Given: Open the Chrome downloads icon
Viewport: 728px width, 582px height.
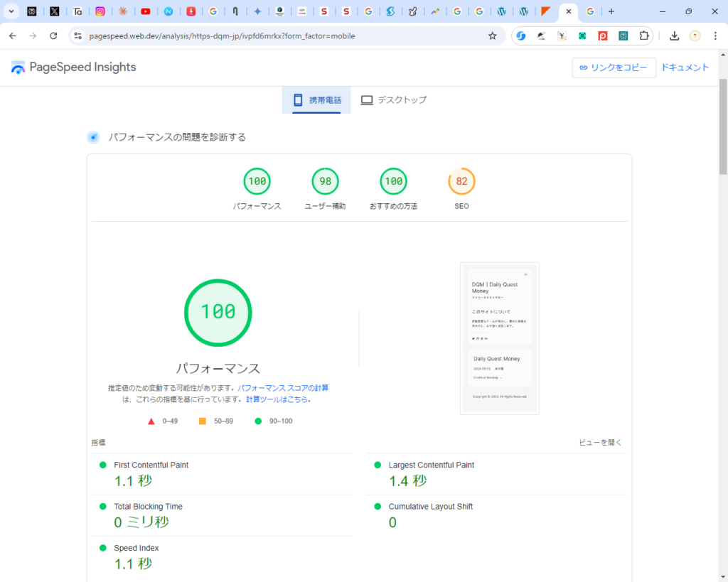Looking at the screenshot, I should tap(674, 36).
